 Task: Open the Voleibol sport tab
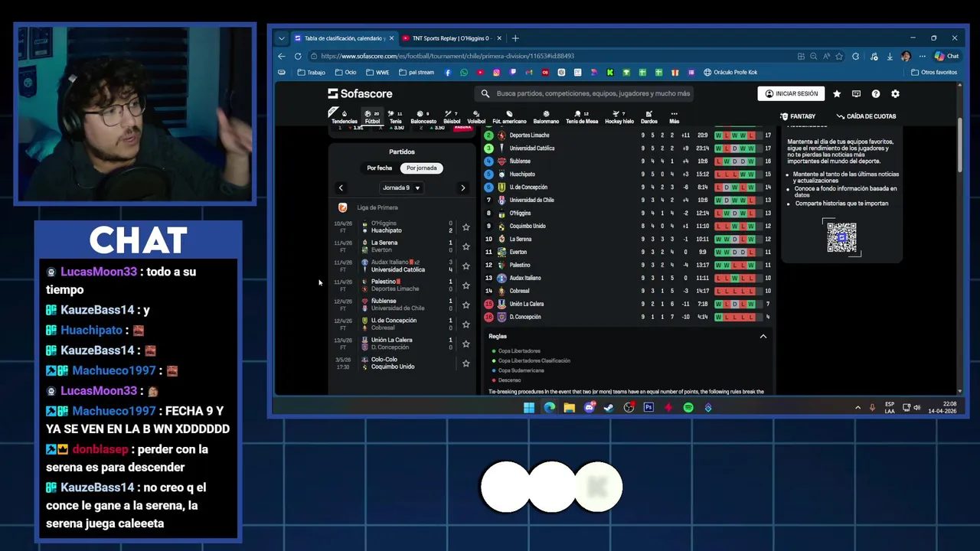click(476, 117)
